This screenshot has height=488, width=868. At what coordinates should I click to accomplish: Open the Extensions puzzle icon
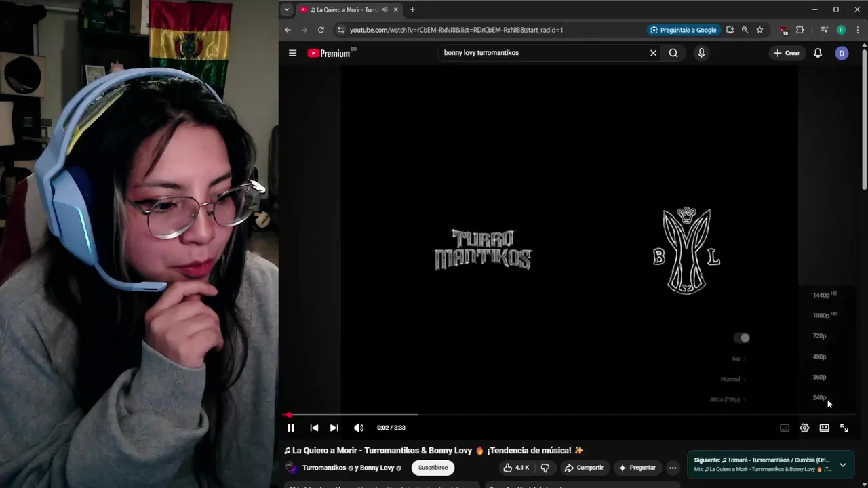click(x=800, y=30)
